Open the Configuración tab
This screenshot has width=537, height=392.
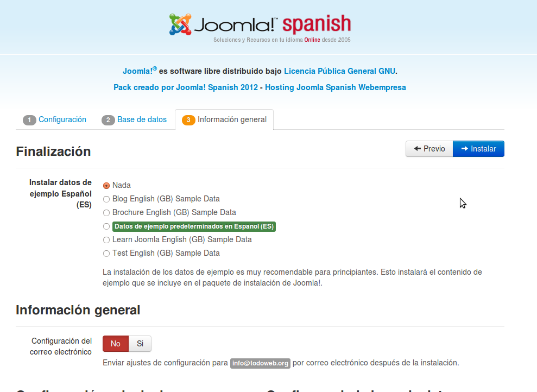[x=62, y=119]
